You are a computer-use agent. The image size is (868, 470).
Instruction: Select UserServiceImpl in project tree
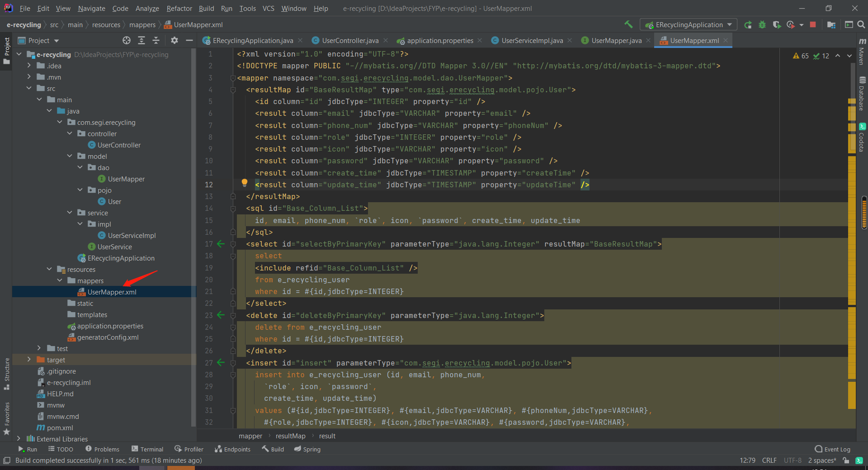pos(132,236)
